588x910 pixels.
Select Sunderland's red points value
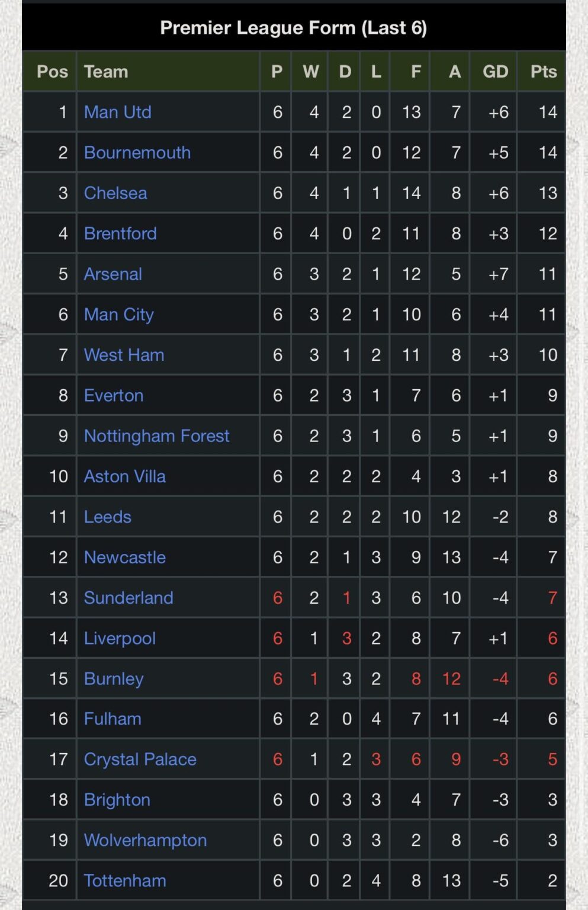[x=551, y=598]
